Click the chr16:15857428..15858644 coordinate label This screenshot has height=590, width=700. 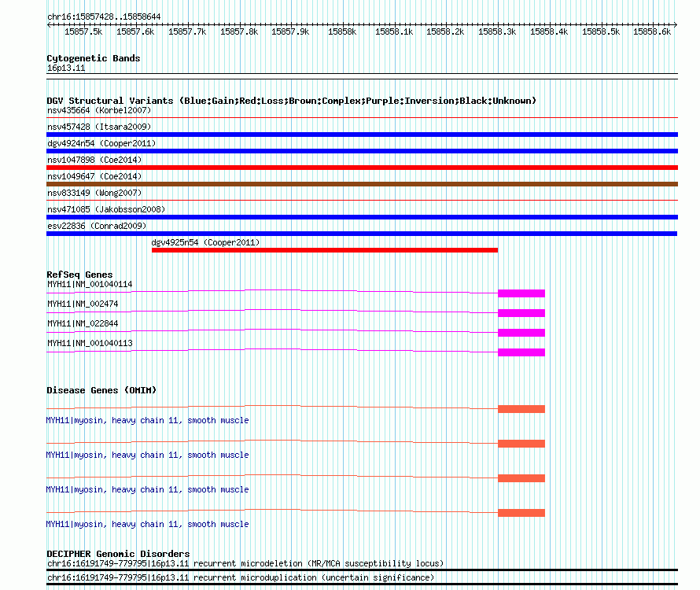click(104, 17)
